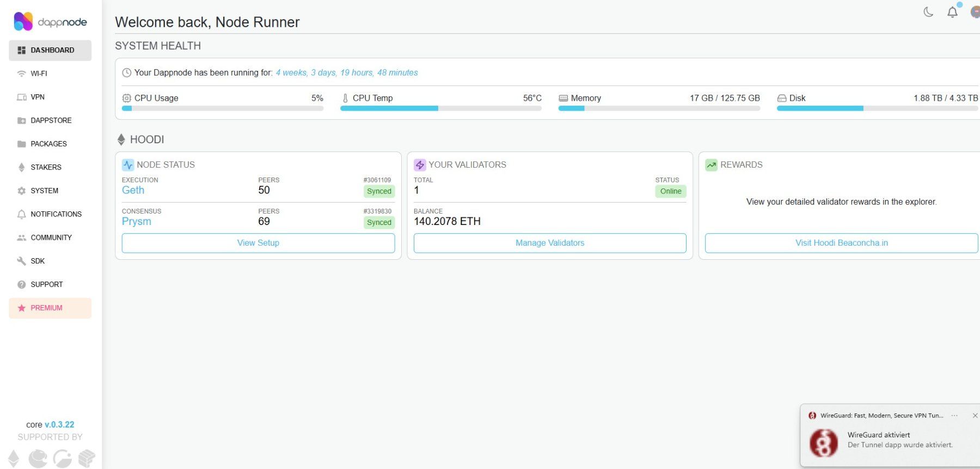The width and height of the screenshot is (980, 469).
Task: Open the user avatar in top bar
Action: [975, 11]
